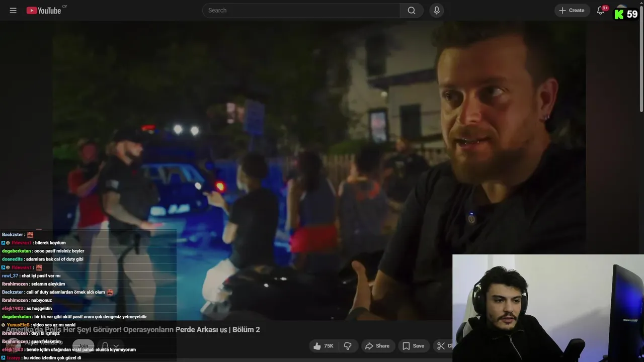Click chat message 'oooo pasif misiniz beyler'
This screenshot has height=362, width=644.
59,251
